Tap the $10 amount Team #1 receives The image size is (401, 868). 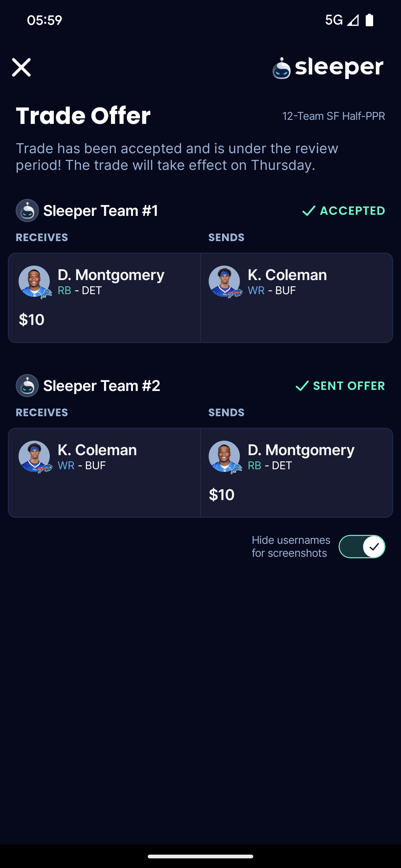point(32,320)
